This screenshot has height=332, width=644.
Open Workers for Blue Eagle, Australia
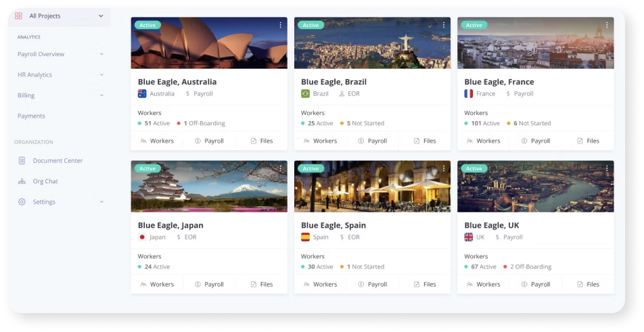click(x=157, y=141)
